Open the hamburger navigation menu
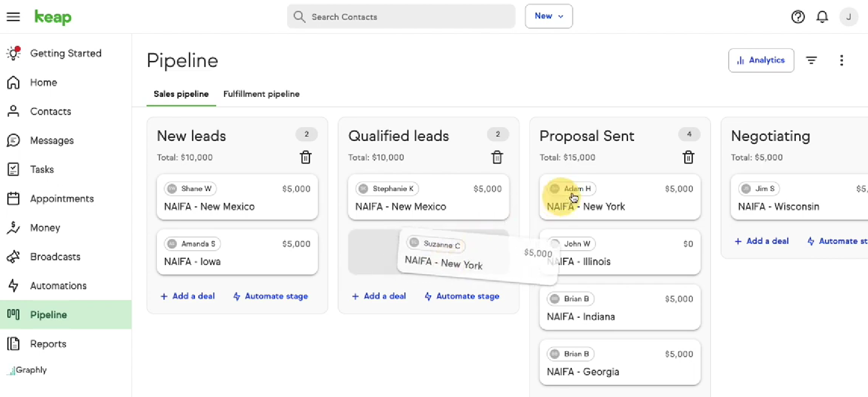 [13, 17]
